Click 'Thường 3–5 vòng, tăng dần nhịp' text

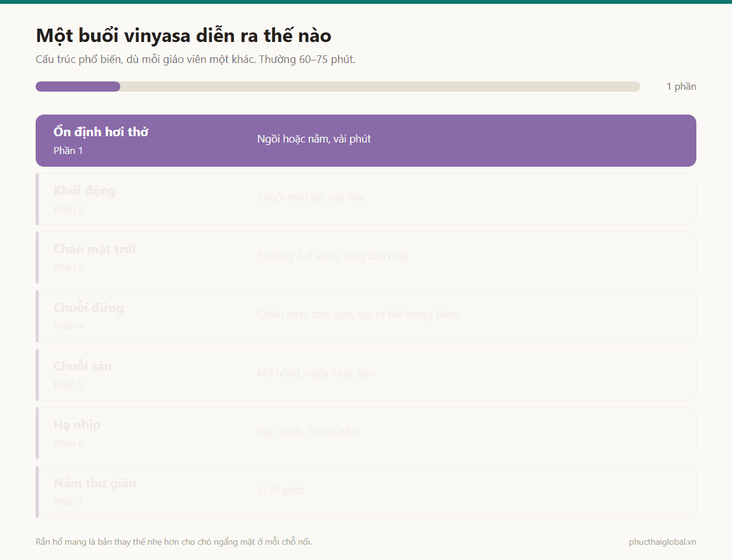coord(333,256)
